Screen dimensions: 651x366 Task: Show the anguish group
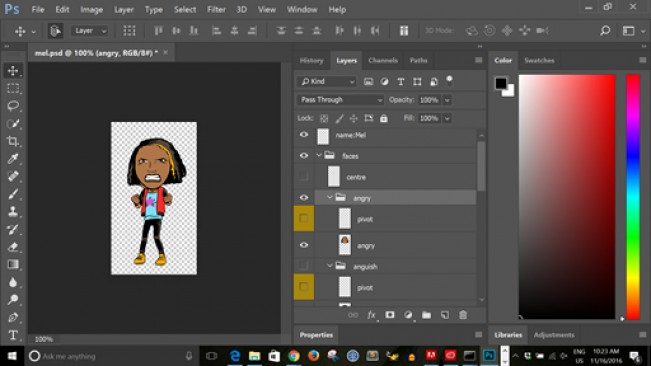[304, 266]
